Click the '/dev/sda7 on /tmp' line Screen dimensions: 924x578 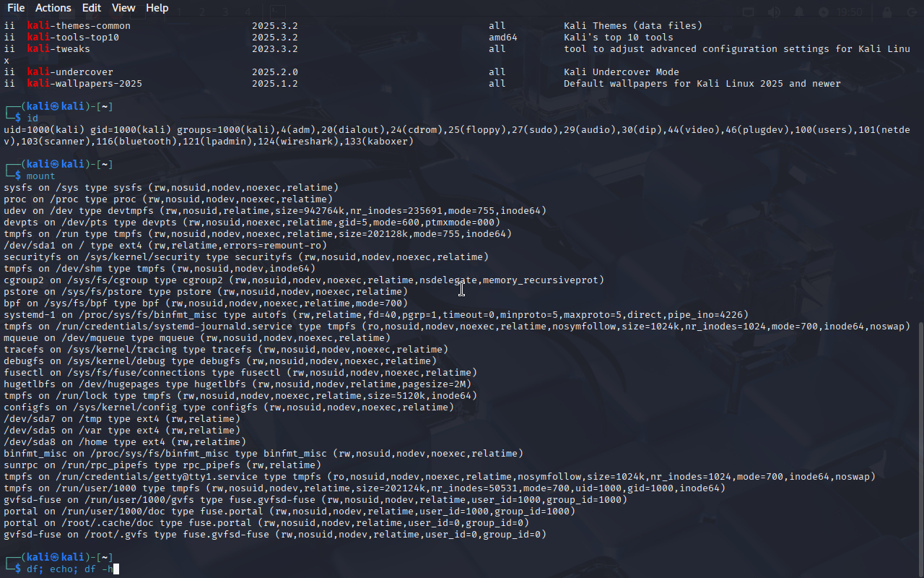[x=122, y=419]
